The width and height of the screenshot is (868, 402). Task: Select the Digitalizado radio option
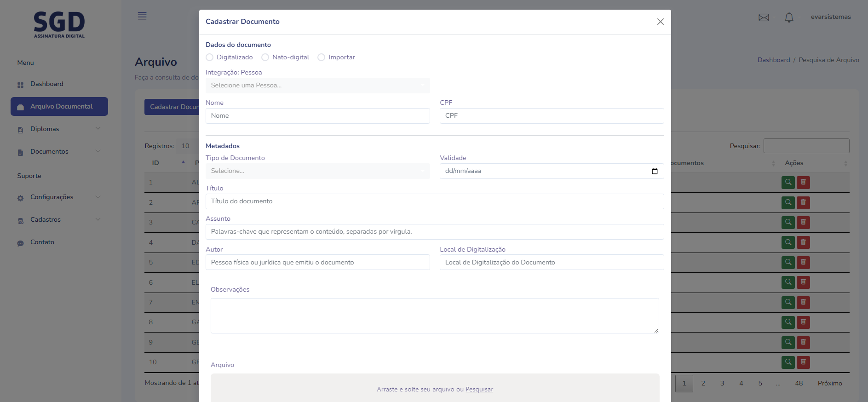pos(210,57)
